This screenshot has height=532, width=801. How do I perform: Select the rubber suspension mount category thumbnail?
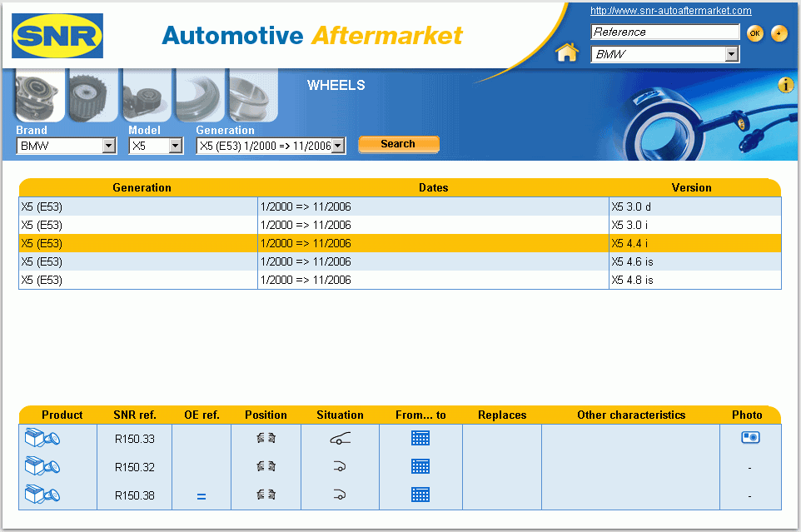click(200, 96)
